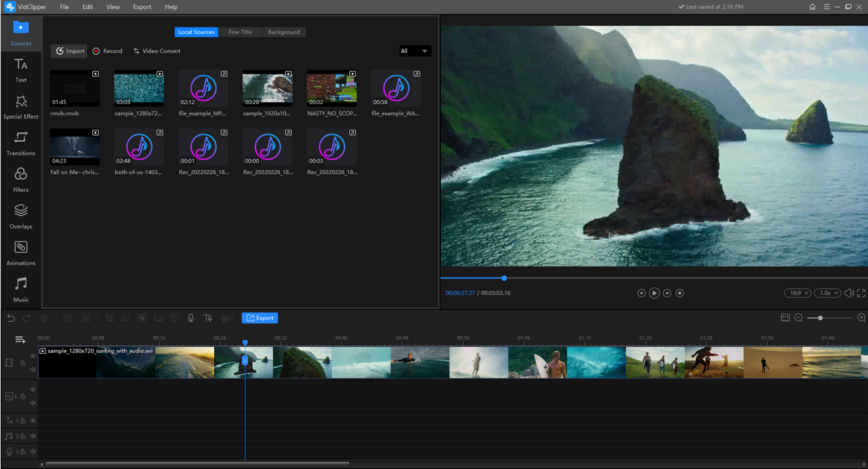Click the voice-over microphone toolbar icon

click(191, 318)
